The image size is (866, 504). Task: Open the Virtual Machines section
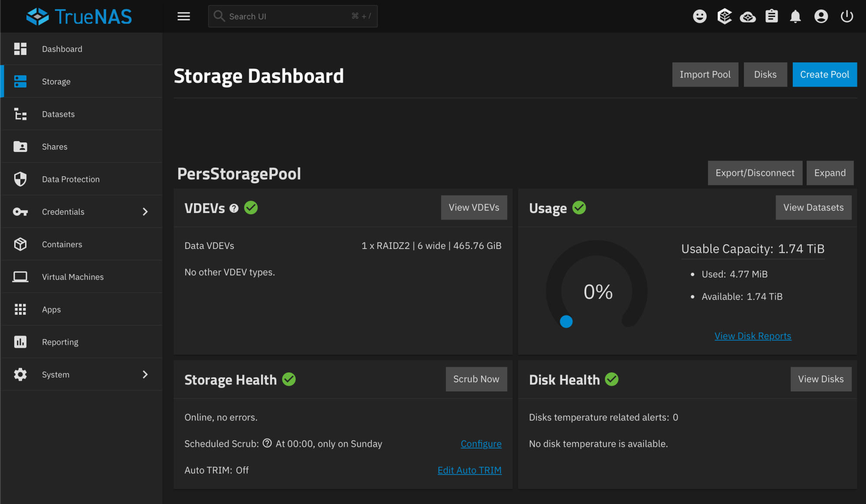[73, 277]
